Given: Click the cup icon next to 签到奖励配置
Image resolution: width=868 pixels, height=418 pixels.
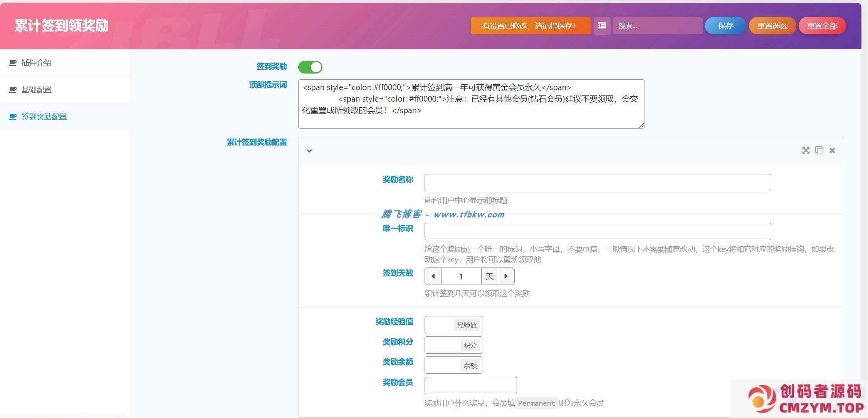Looking at the screenshot, I should pos(13,117).
